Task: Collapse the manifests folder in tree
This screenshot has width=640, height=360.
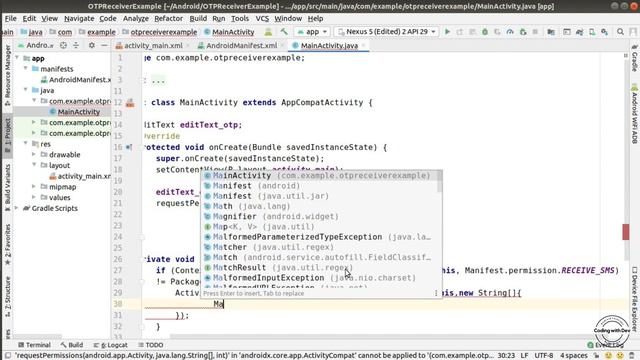Action: pyautogui.click(x=26, y=69)
